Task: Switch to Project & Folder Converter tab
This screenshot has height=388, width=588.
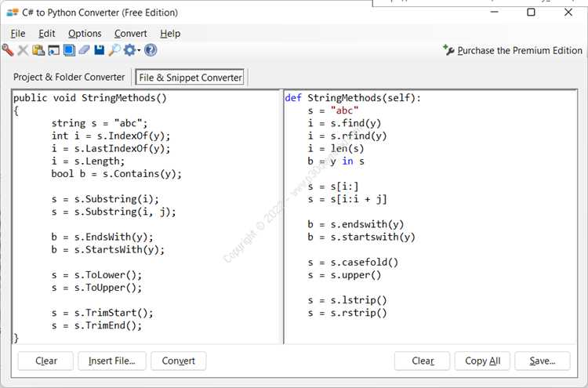Action: 69,77
